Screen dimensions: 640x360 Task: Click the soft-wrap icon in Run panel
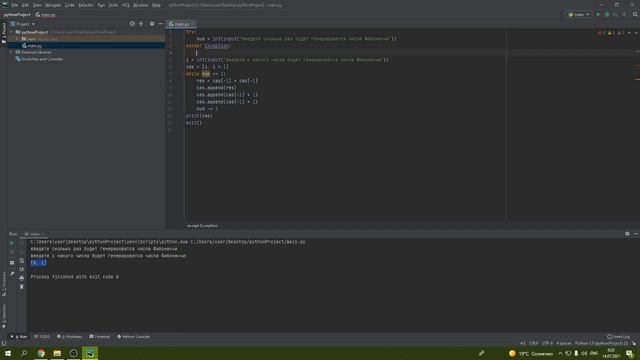[22, 260]
